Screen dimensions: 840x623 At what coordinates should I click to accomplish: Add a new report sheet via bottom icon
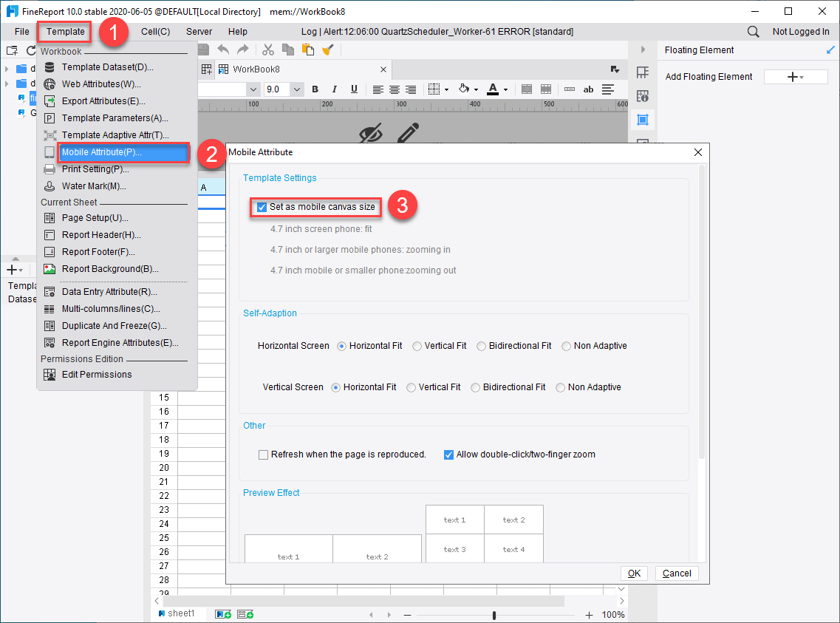click(222, 614)
